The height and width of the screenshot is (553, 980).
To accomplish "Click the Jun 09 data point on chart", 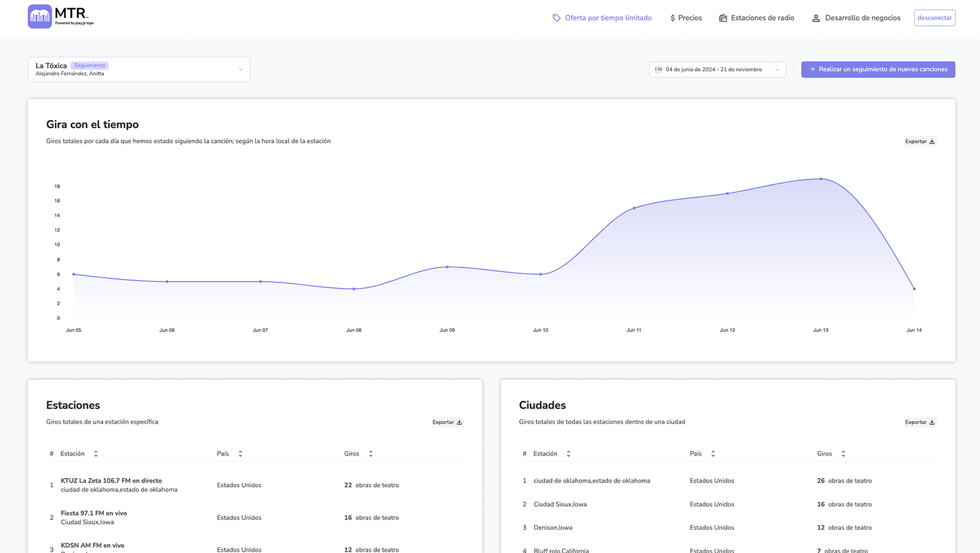I will point(447,267).
